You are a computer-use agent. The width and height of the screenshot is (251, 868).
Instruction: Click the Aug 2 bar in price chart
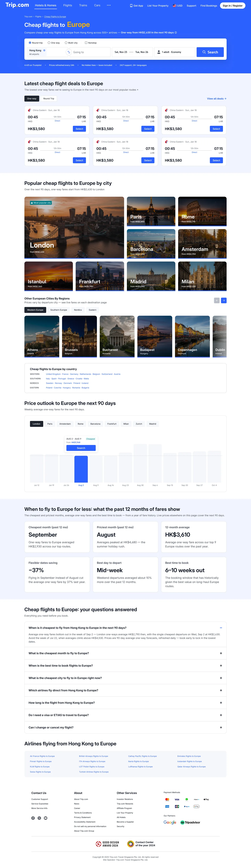pyautogui.click(x=81, y=469)
